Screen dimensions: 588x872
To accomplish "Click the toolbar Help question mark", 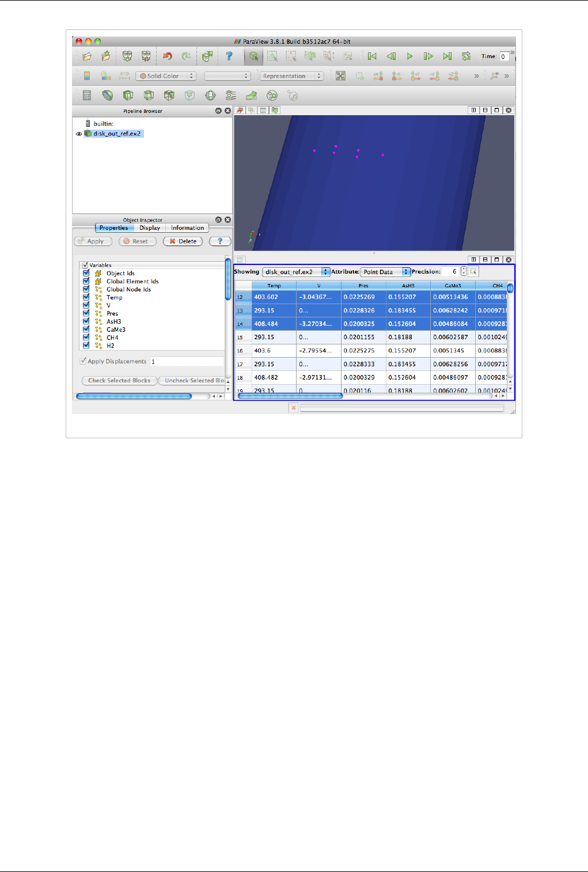I will point(229,56).
